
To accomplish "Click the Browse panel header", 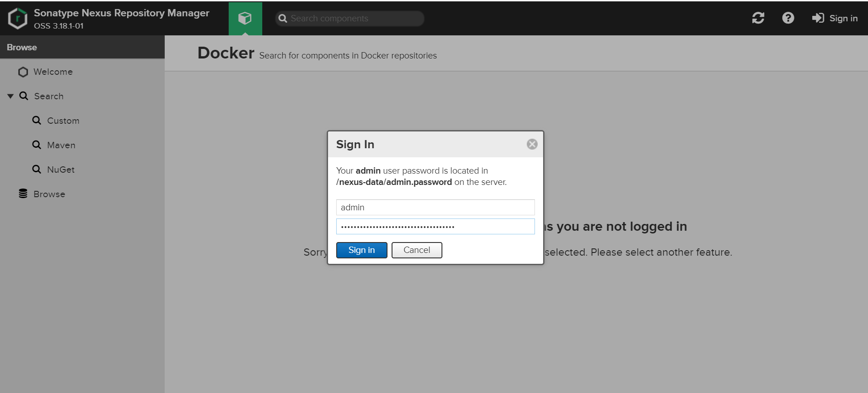I will click(x=82, y=47).
